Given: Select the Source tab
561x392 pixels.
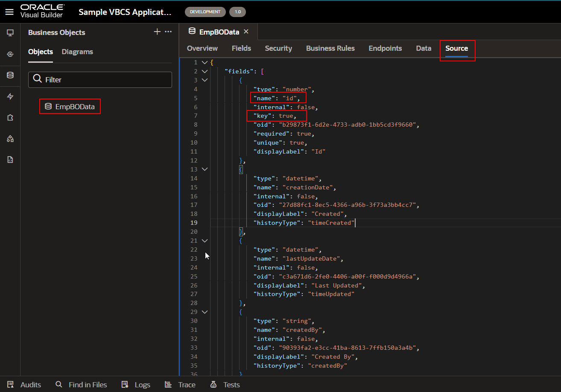Looking at the screenshot, I should coord(457,48).
